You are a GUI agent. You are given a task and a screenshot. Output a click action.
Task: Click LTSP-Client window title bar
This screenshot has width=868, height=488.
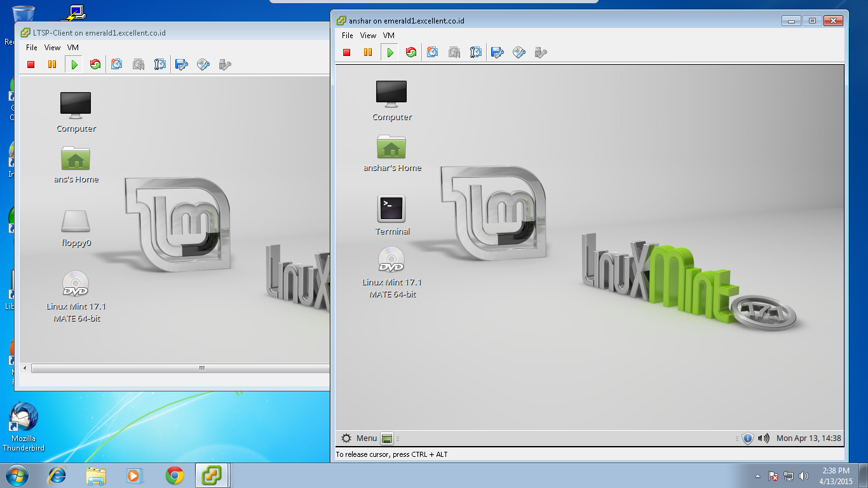(x=172, y=32)
